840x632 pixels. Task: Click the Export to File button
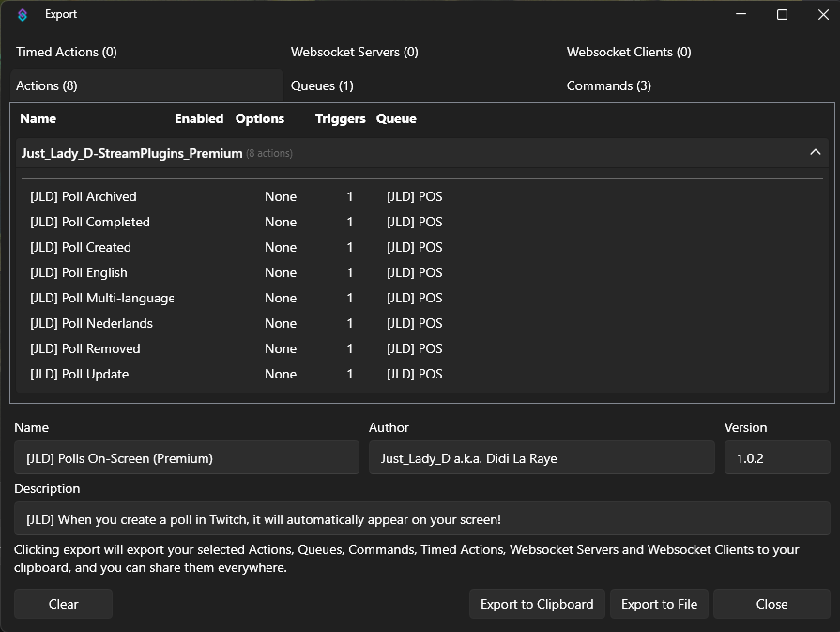[x=659, y=604]
